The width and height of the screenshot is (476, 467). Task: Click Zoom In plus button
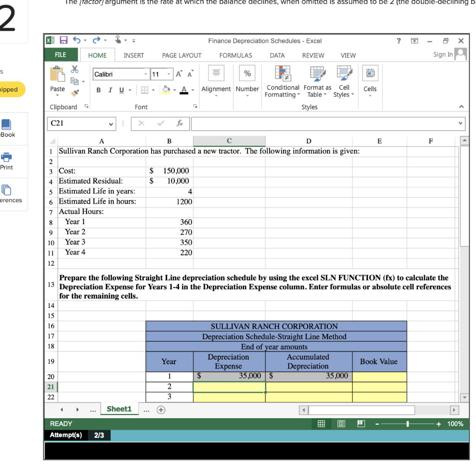(x=438, y=424)
